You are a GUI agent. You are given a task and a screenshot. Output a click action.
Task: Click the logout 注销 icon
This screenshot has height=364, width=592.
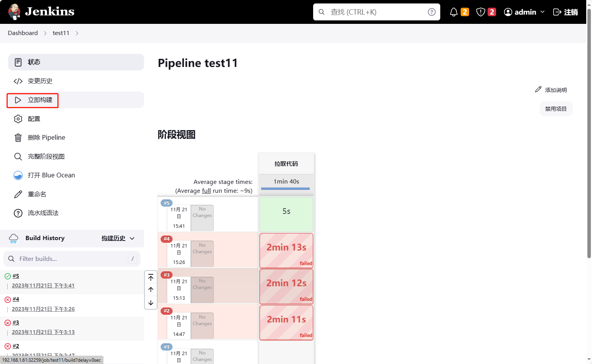[x=557, y=12]
